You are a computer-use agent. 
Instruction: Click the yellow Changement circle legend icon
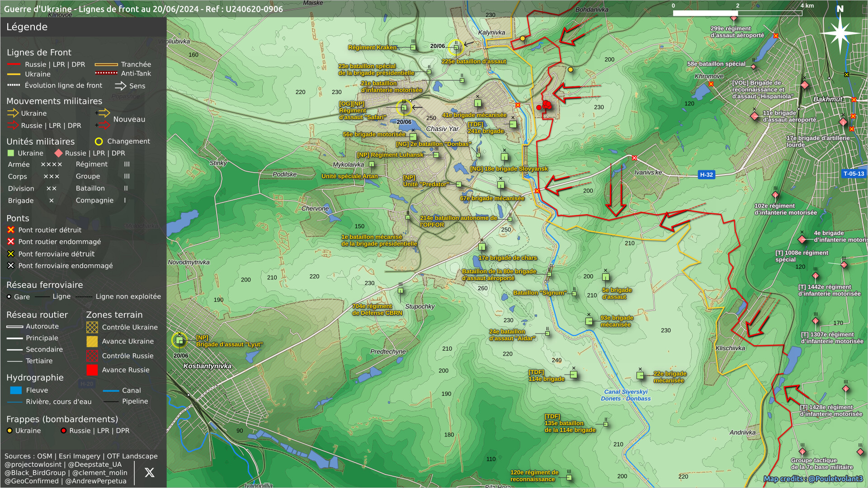pyautogui.click(x=99, y=141)
